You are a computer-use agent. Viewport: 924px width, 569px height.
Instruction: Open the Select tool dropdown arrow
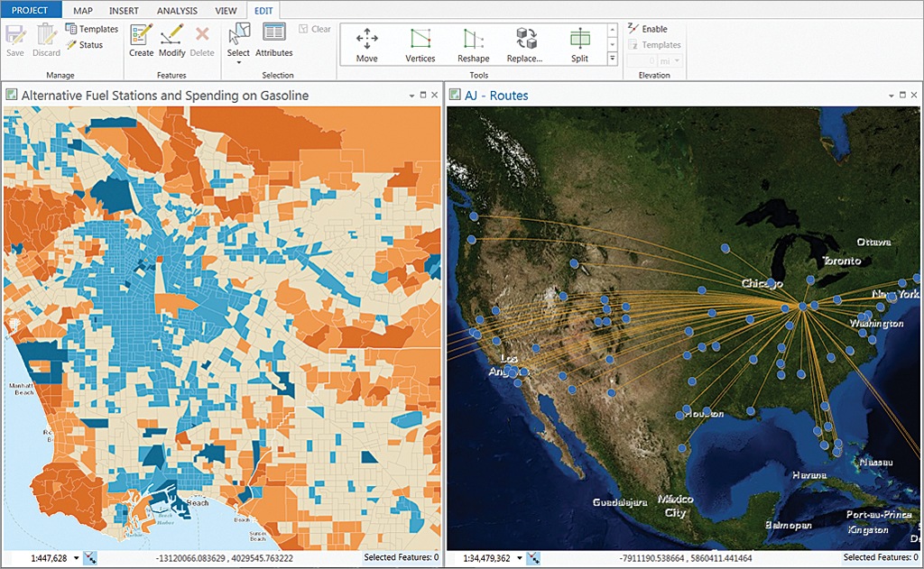click(x=238, y=62)
